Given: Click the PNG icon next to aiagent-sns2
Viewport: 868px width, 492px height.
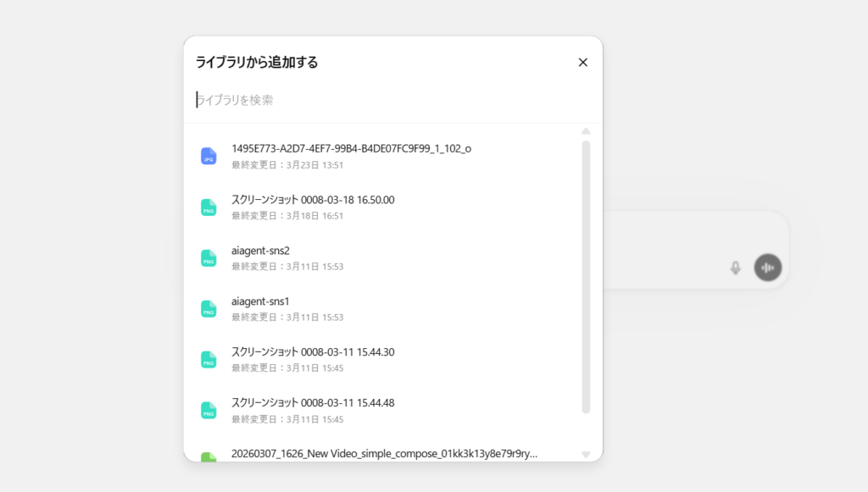Looking at the screenshot, I should point(209,257).
